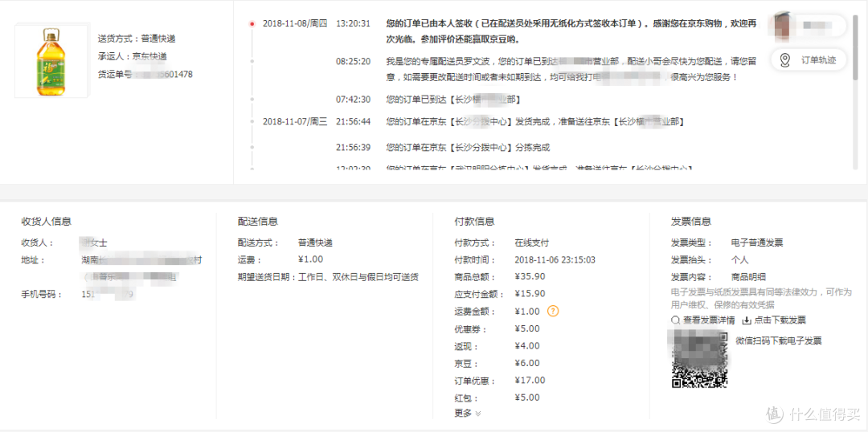
Task: Click the invoice QR code image
Action: (x=699, y=358)
